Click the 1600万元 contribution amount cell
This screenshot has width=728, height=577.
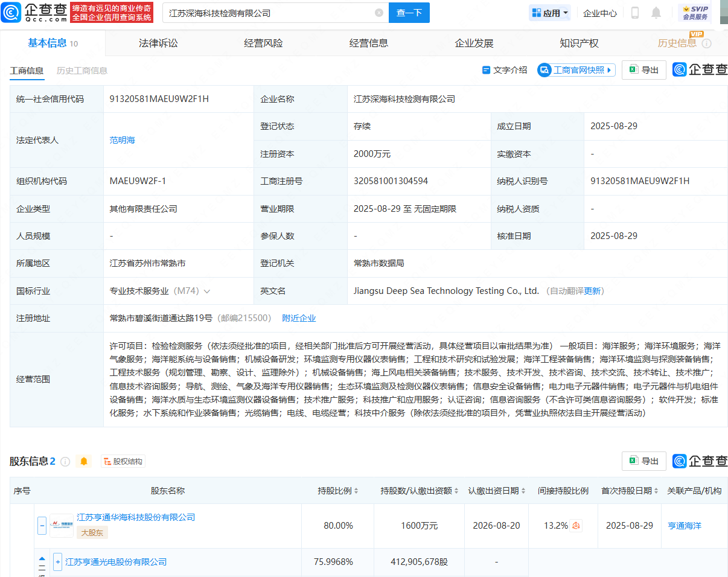coord(420,526)
